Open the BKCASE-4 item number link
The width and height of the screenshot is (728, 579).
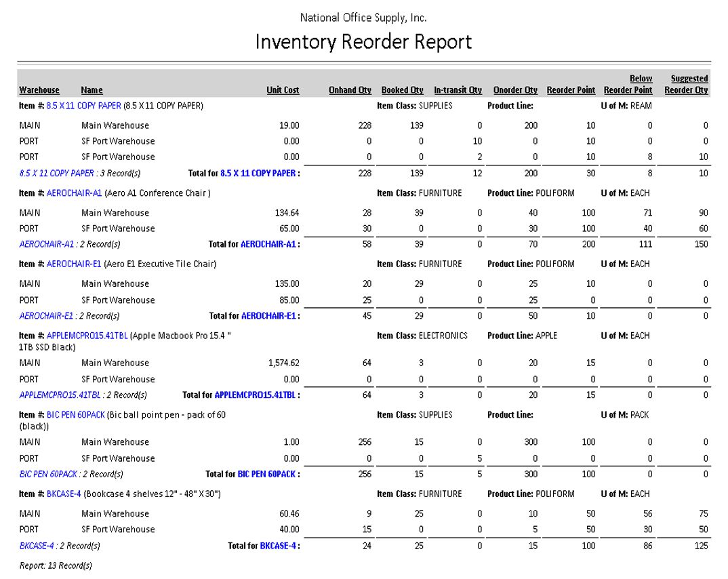(x=64, y=494)
